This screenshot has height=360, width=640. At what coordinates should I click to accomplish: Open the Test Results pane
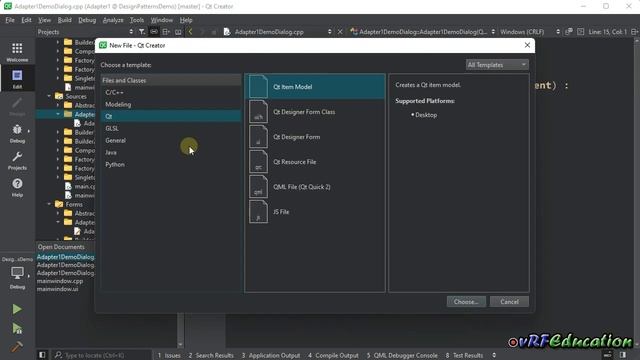point(464,356)
